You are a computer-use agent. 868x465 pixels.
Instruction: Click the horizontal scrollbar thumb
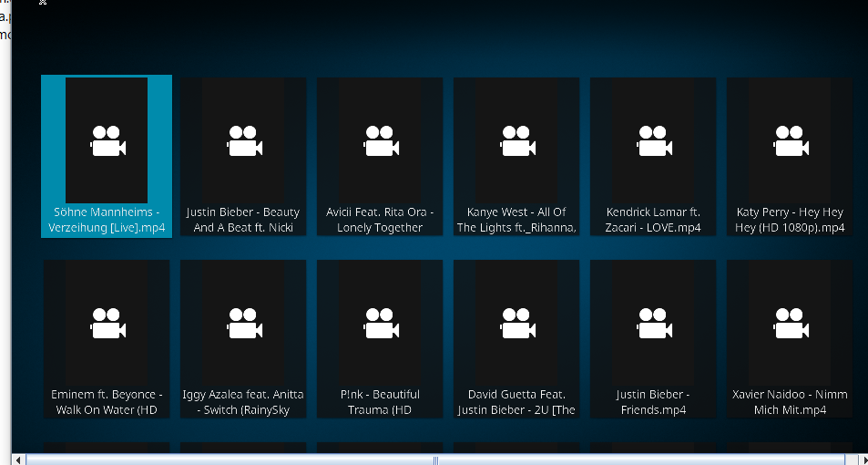(x=435, y=460)
